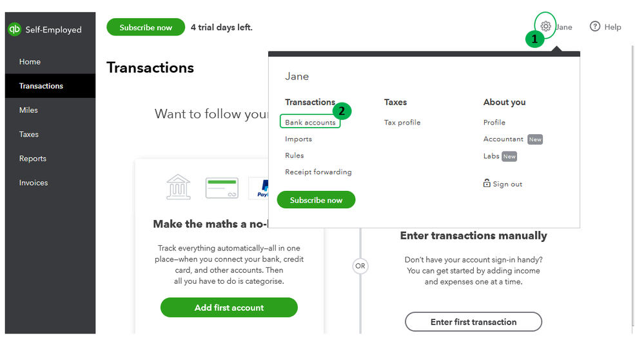
Task: Click Subscribe now in the top bar
Action: [x=146, y=27]
